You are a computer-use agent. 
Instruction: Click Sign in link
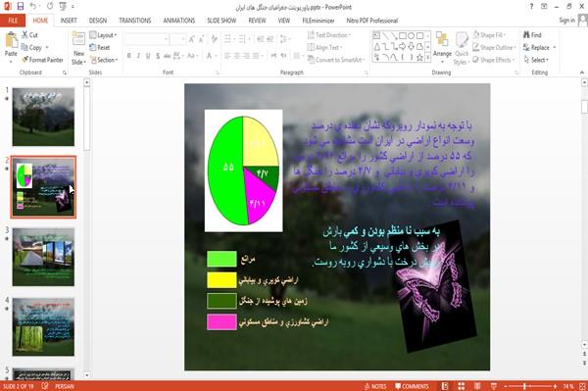pyautogui.click(x=566, y=21)
